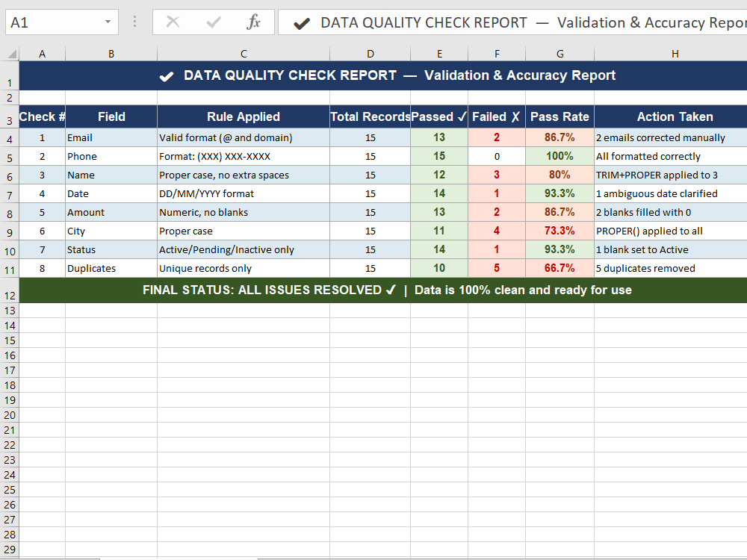
Task: Click the 'Rule Applied' header cell
Action: tap(244, 116)
